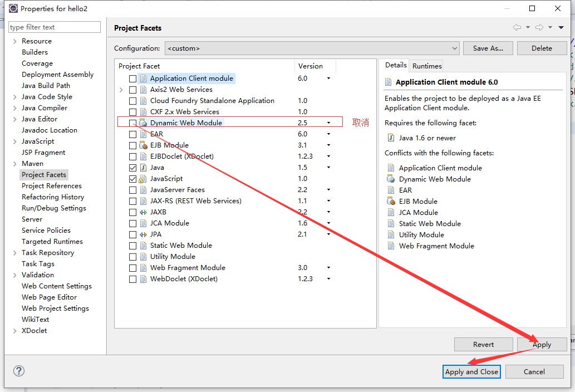Check the EAR facet checkbox
The width and height of the screenshot is (575, 392).
(132, 134)
